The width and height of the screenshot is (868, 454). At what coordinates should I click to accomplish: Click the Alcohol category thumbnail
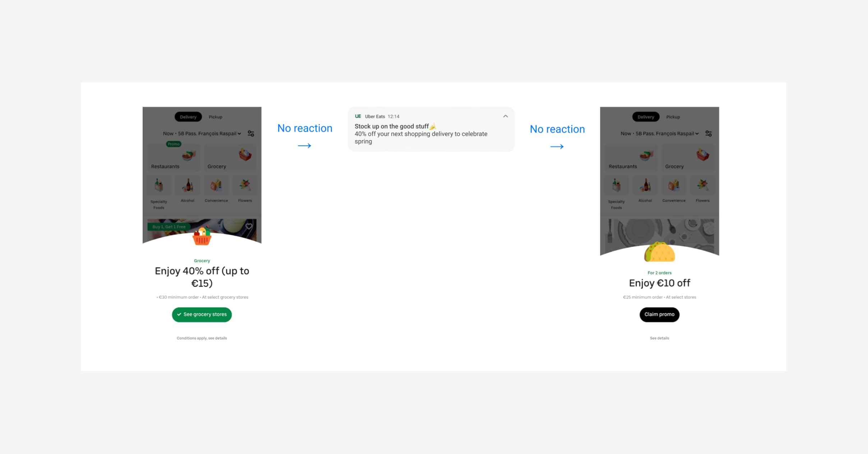point(187,186)
